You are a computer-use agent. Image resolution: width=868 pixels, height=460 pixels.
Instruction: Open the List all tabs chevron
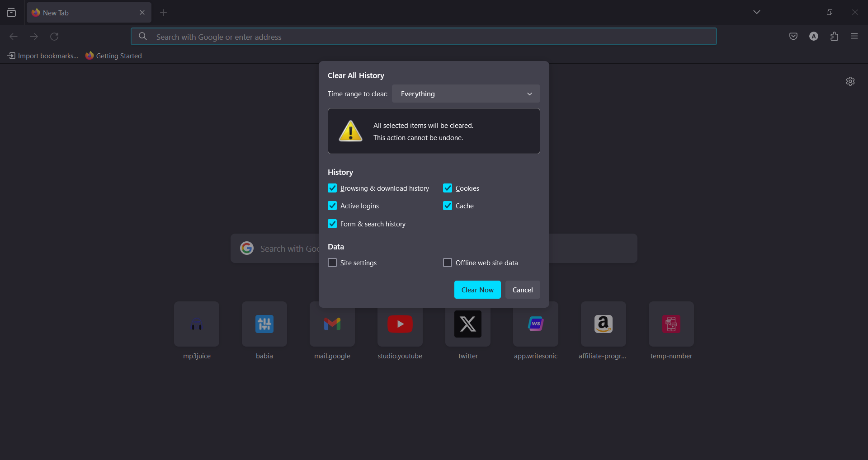click(757, 12)
